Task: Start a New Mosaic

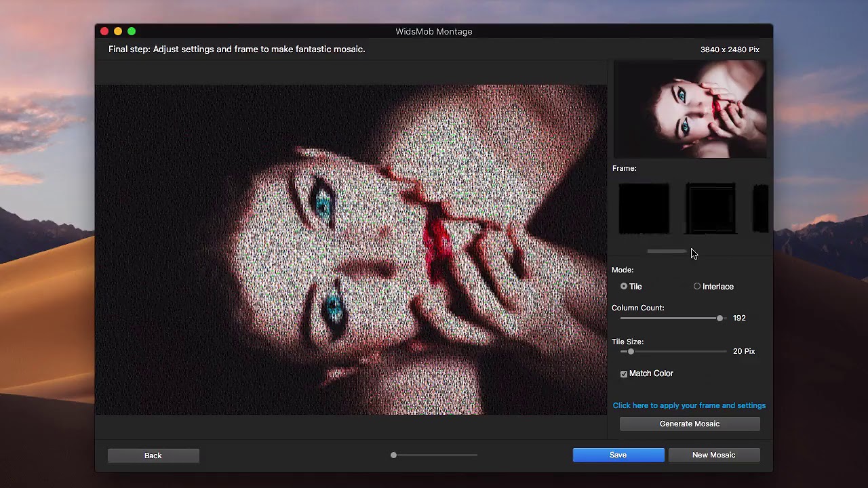Action: (x=713, y=455)
